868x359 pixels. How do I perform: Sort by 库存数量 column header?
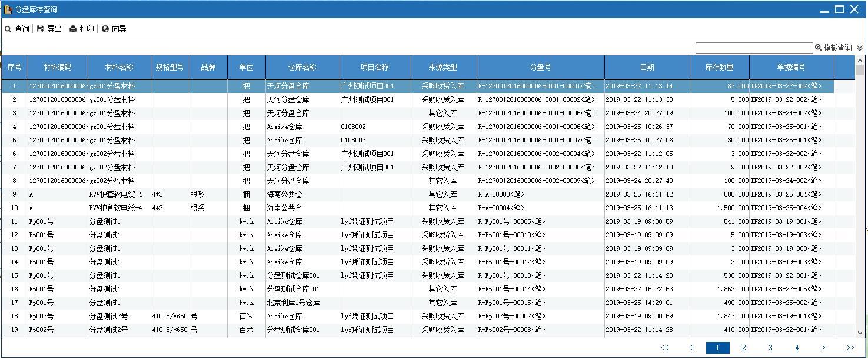[719, 67]
